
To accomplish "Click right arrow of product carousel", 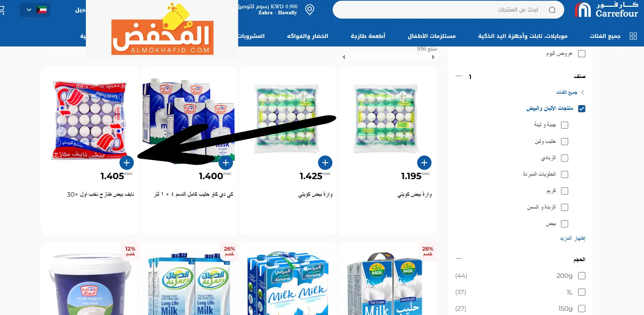I will (433, 57).
